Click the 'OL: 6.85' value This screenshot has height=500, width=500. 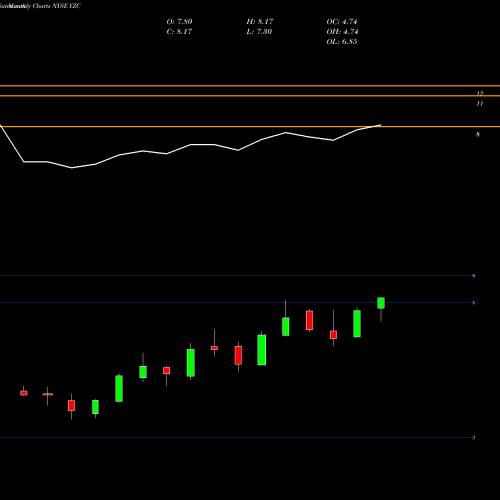(x=342, y=42)
